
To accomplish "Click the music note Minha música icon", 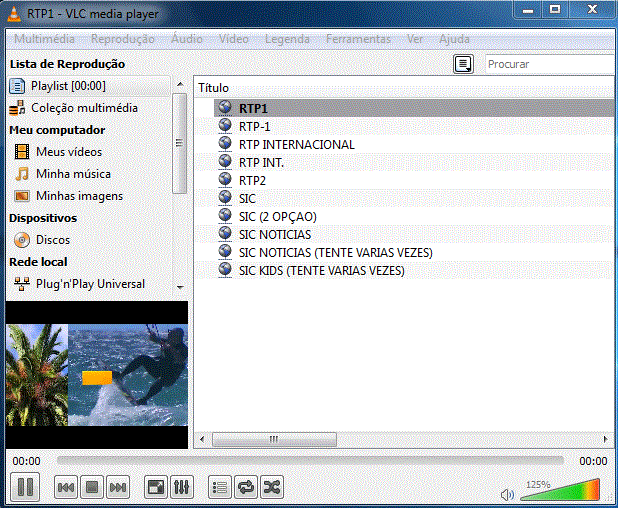I will [x=22, y=174].
